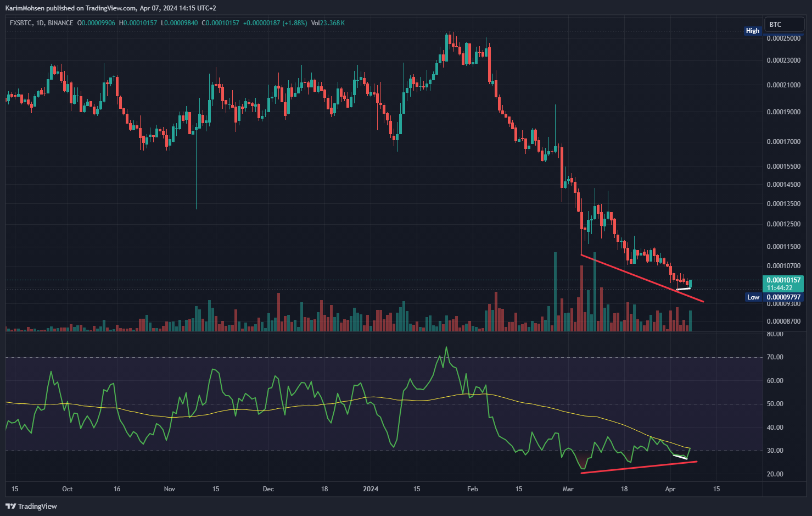Select the red trend line on price chart
Screen dimensions: 812x516
pos(642,278)
